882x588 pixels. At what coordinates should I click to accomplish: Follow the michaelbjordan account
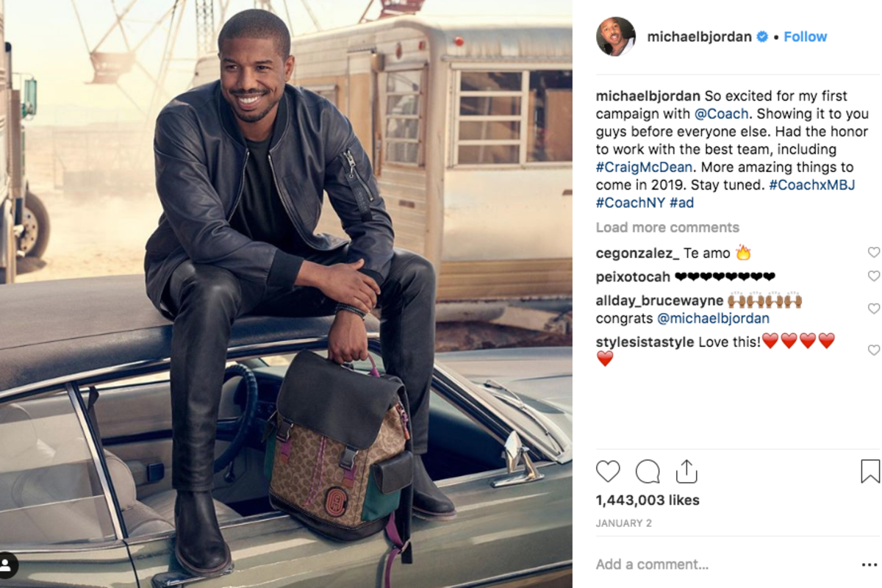[805, 37]
